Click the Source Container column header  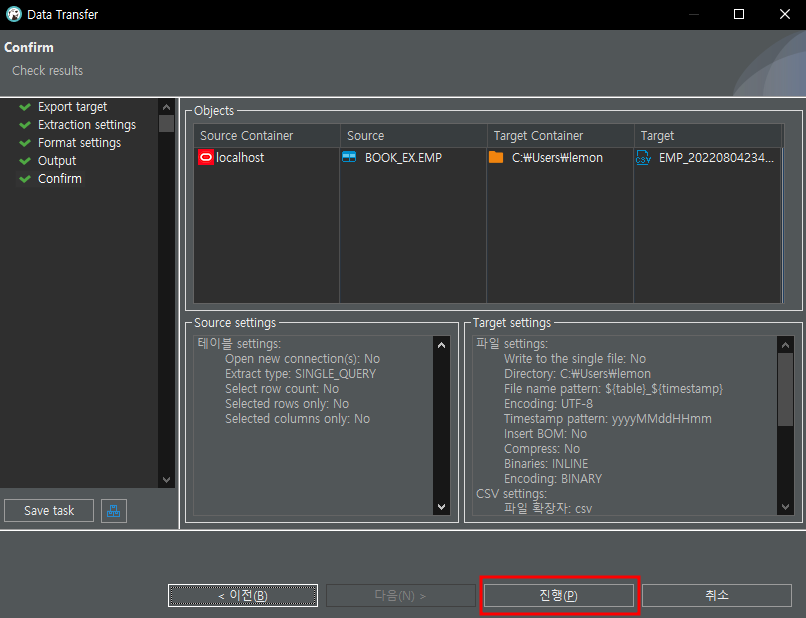tap(267, 136)
